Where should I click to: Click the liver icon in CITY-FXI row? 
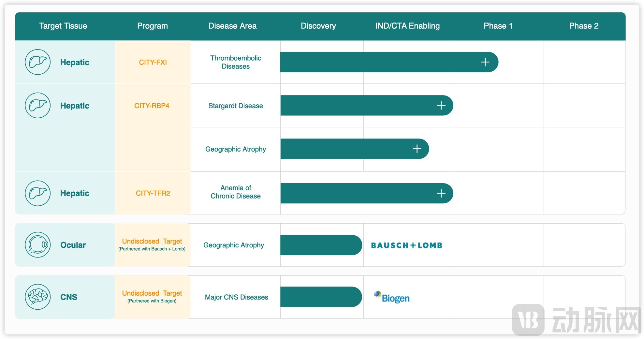click(x=38, y=62)
